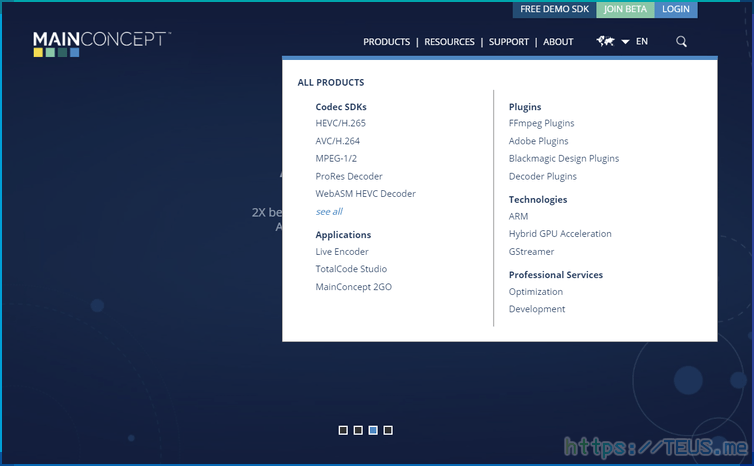Screen dimensions: 754x466
Task: Open Decoder Plugins link
Action: (x=542, y=176)
